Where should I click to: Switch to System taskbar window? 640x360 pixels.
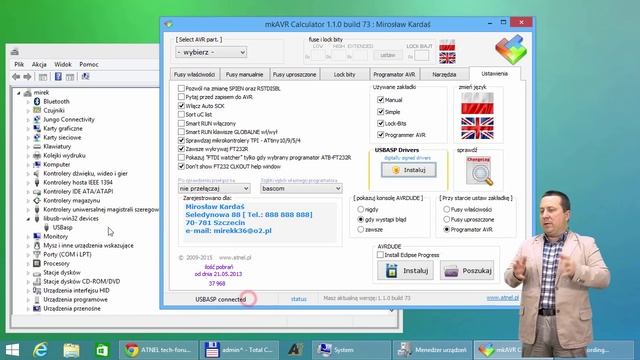351,350
